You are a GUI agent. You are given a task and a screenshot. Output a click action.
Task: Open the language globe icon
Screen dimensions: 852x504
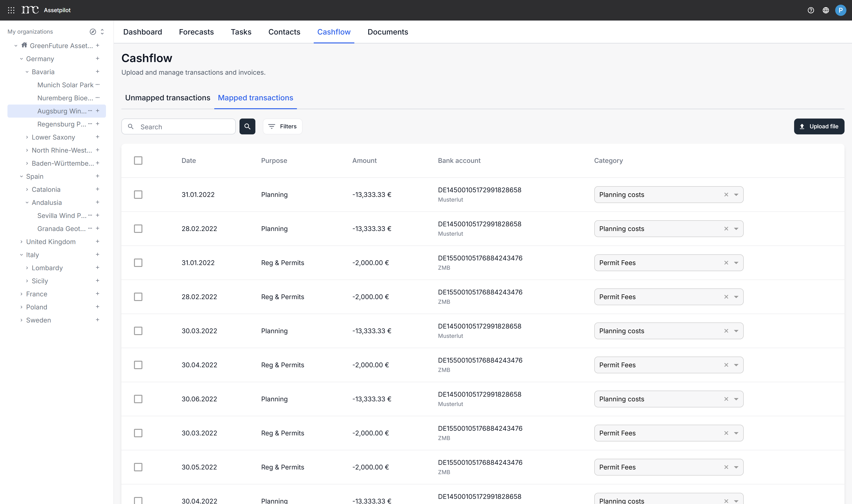click(x=825, y=10)
